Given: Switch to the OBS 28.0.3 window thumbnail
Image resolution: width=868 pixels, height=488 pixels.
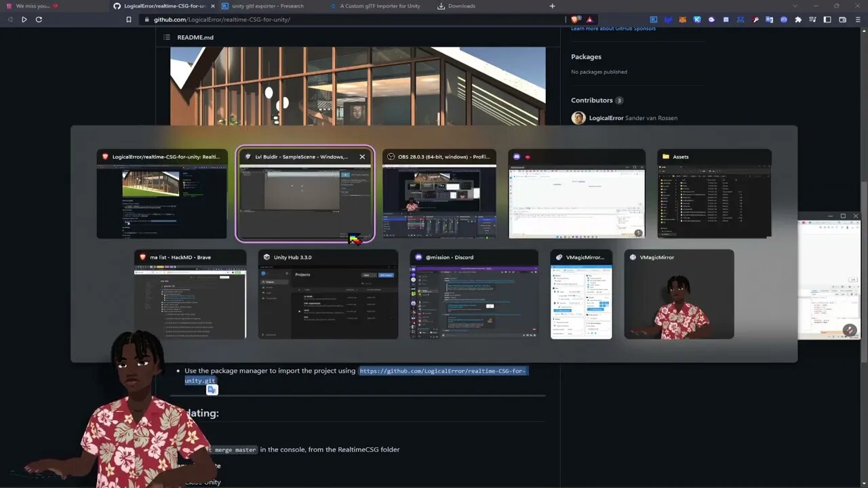Looking at the screenshot, I should point(439,194).
